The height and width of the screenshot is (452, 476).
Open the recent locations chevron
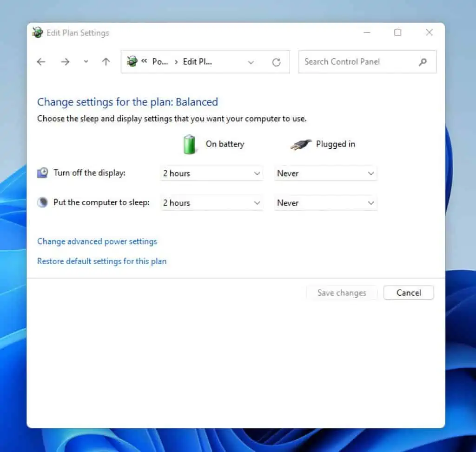(x=86, y=62)
